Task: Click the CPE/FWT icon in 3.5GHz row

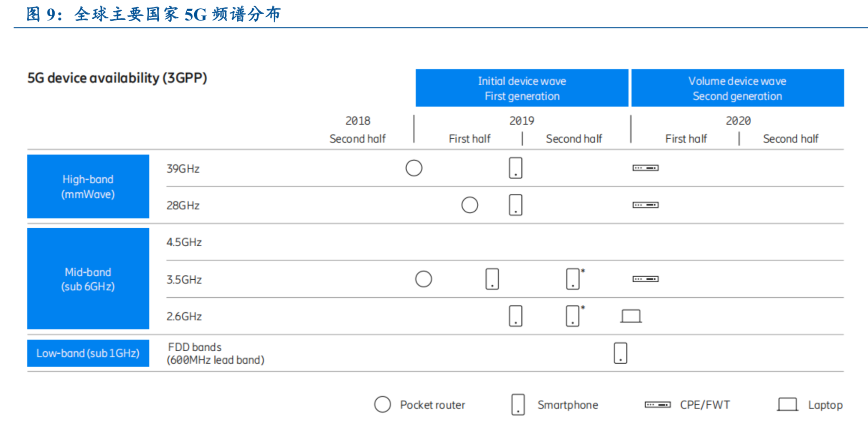Action: 645,279
